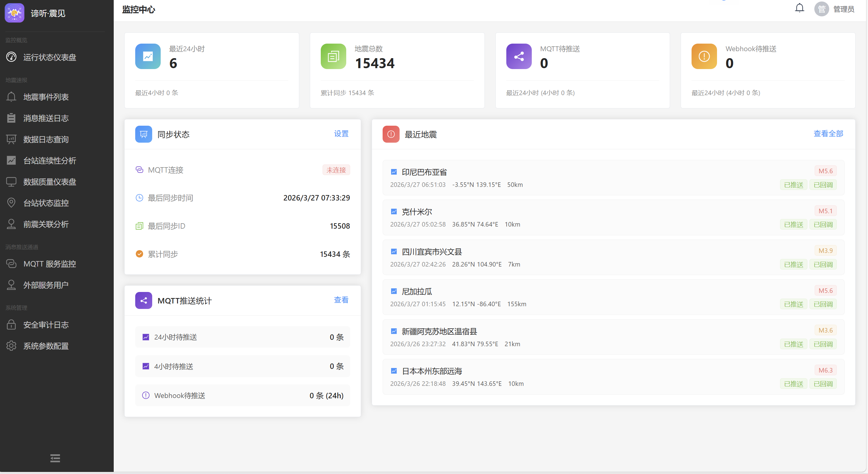Click the purple MQTT待推送 share icon
This screenshot has width=868, height=474.
click(518, 56)
